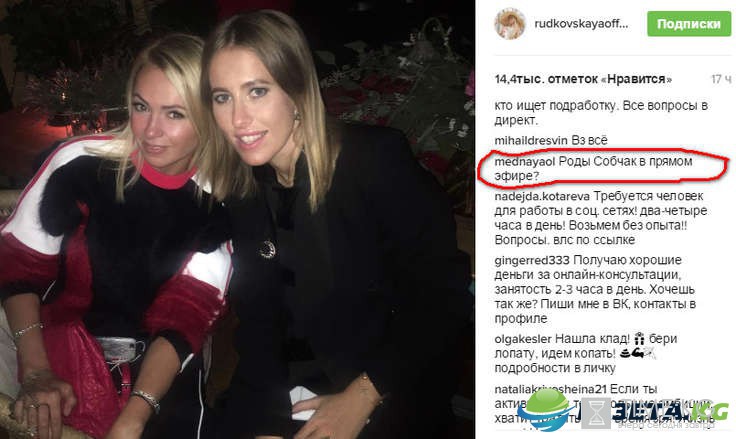
Task: Open the 14,4тыс. отметок «Нравится» likes count
Action: point(583,79)
